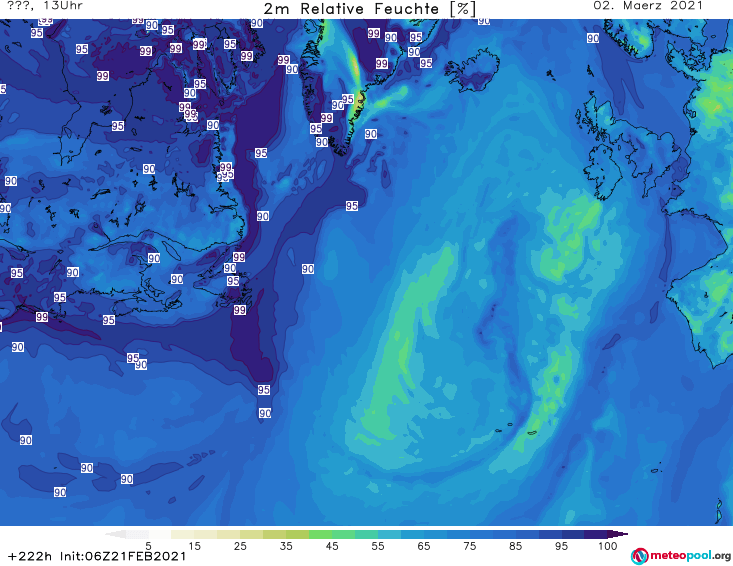
Task: Click the Iceland outline on the map
Action: [472, 70]
